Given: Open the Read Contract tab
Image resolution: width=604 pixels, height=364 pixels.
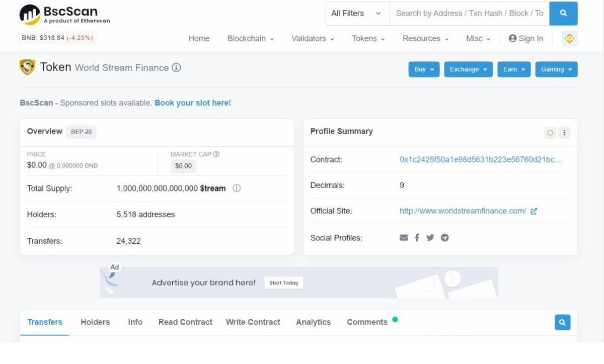Looking at the screenshot, I should [185, 322].
